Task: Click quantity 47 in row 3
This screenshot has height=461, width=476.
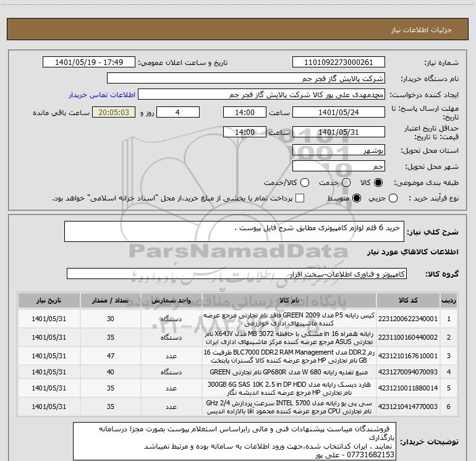Action: (110, 356)
